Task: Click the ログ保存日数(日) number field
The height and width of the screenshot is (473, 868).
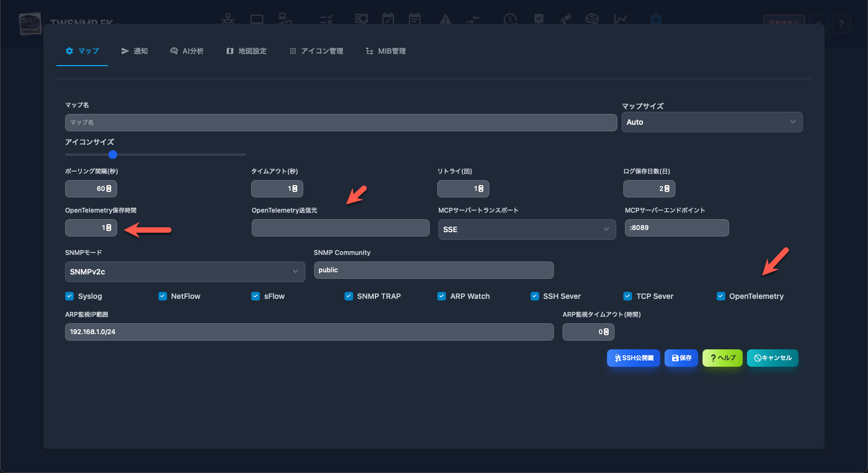Action: click(x=649, y=189)
